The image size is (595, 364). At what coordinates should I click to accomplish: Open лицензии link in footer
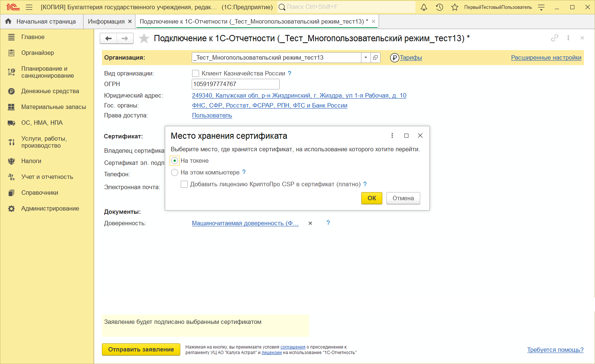(x=272, y=353)
